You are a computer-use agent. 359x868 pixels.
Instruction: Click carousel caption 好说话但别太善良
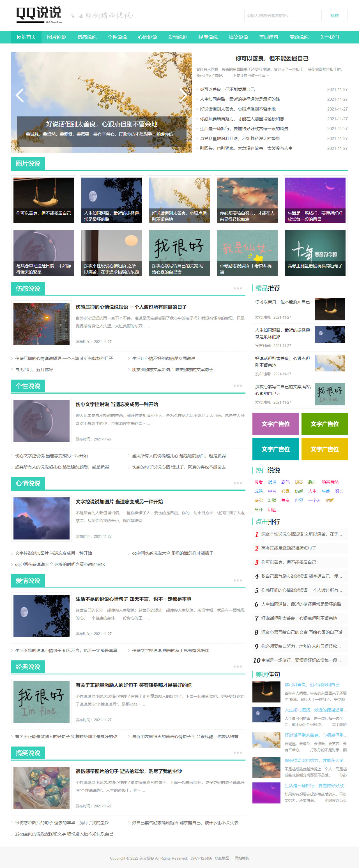102,124
